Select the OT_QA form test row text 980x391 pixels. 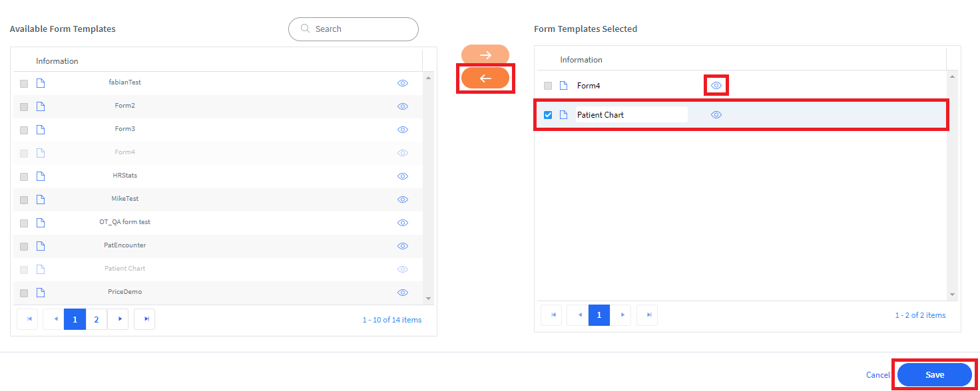(125, 222)
